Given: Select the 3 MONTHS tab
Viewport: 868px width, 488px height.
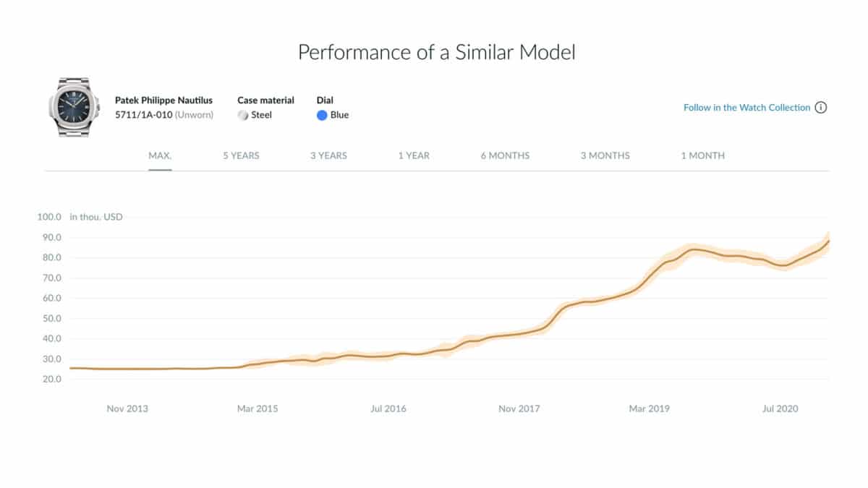Looking at the screenshot, I should [x=605, y=155].
